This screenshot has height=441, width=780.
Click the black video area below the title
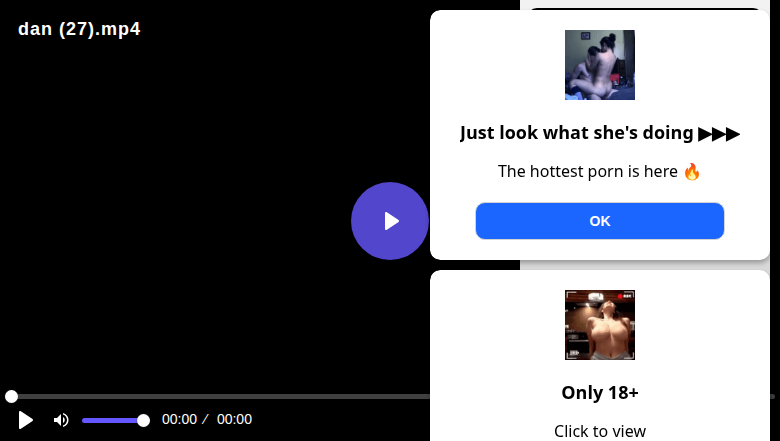click(174, 209)
